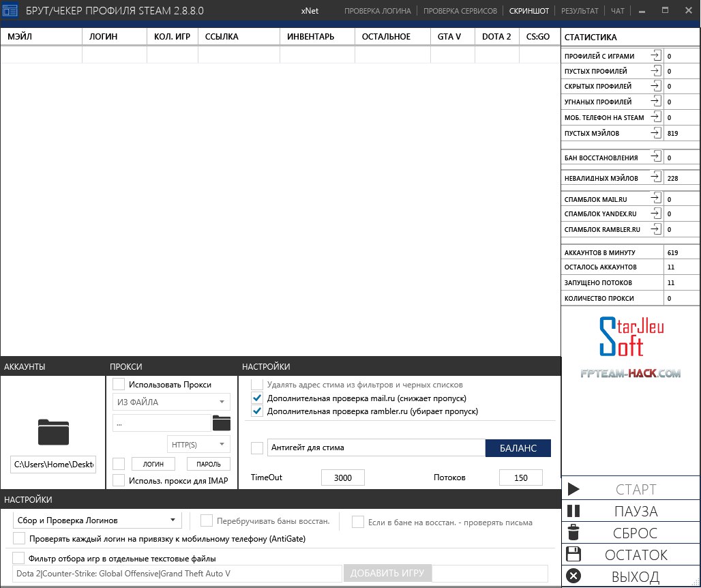The height and width of the screenshot is (588, 701).
Task: Click the Антигейт для стима key field
Action: (x=376, y=447)
